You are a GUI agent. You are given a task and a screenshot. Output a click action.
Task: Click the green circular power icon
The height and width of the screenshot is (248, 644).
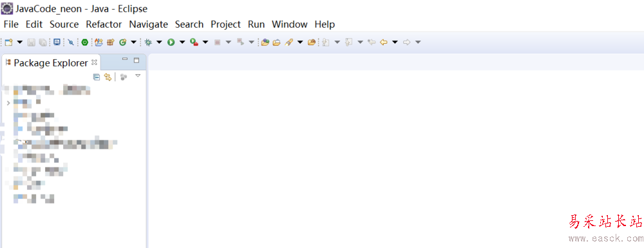pos(84,42)
